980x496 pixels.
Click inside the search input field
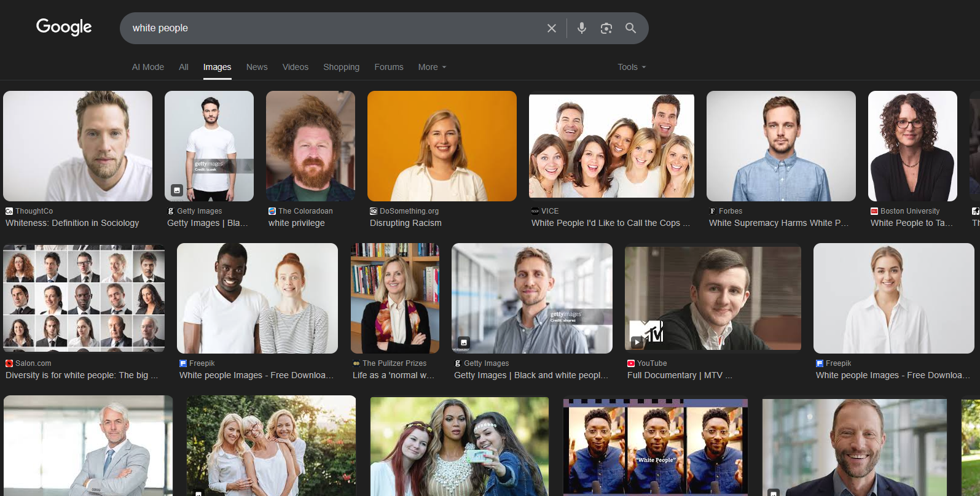(x=332, y=28)
